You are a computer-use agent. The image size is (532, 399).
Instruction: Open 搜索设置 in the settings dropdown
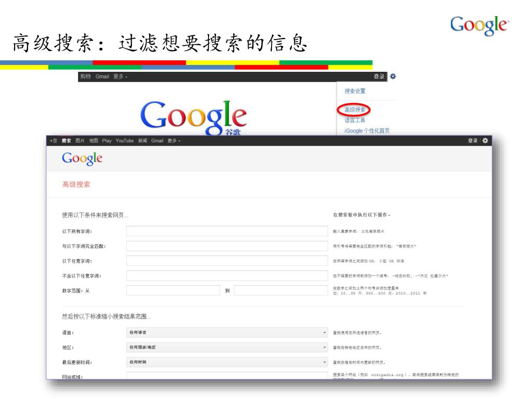(x=355, y=91)
